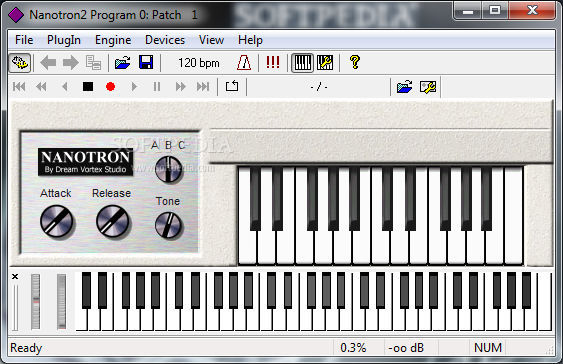
Task: Click the Tone knob
Action: coord(168,225)
